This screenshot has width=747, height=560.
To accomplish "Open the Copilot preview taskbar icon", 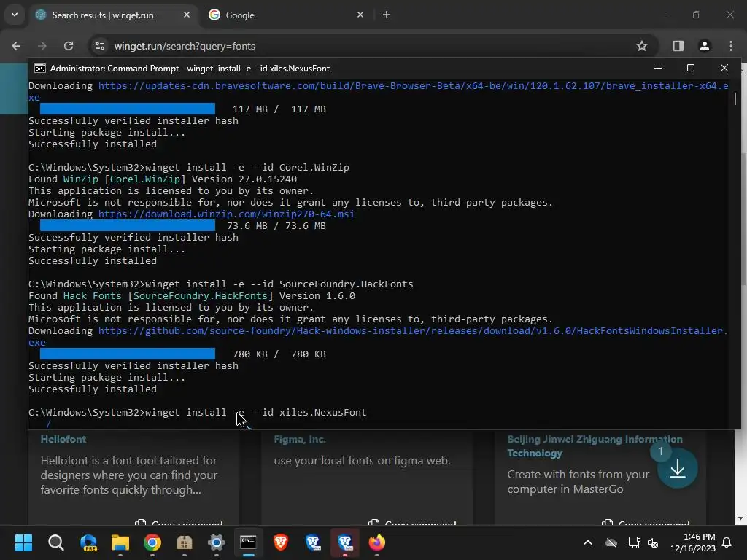I will click(88, 542).
